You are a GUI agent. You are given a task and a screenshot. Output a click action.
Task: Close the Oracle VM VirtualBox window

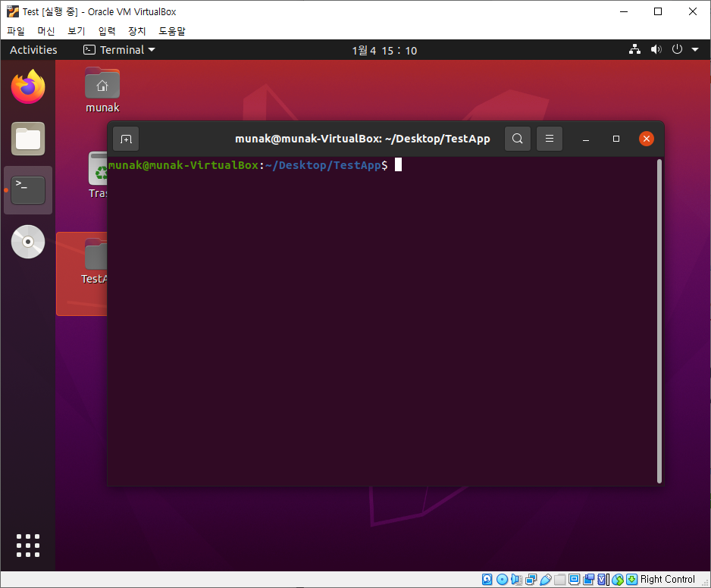click(692, 11)
